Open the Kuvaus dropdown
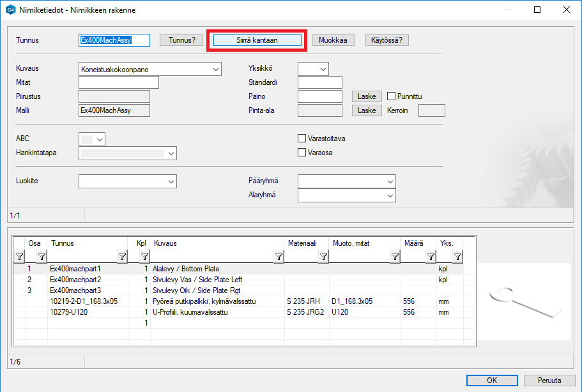The height and width of the screenshot is (392, 582). click(215, 69)
